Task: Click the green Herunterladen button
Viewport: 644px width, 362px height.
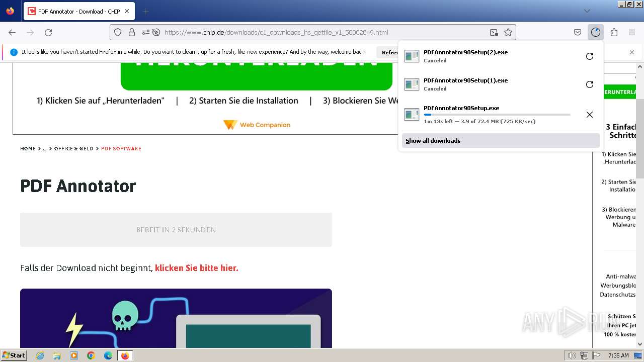Action: click(x=256, y=76)
